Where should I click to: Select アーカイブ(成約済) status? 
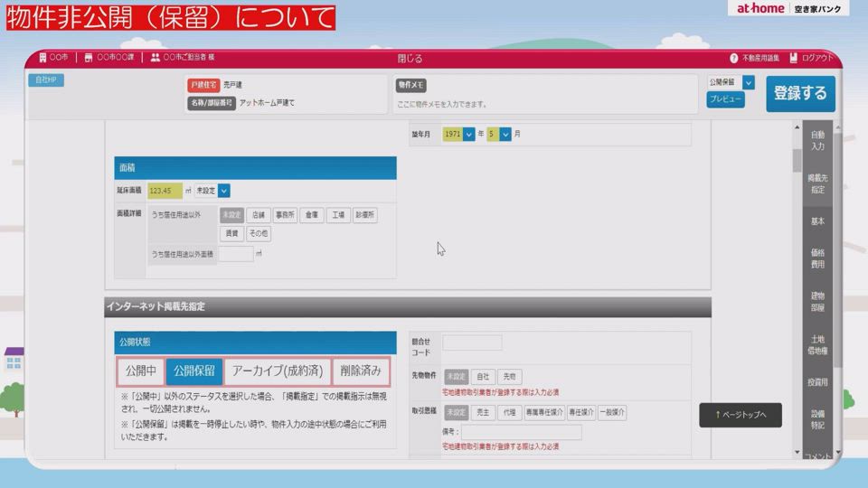point(277,371)
